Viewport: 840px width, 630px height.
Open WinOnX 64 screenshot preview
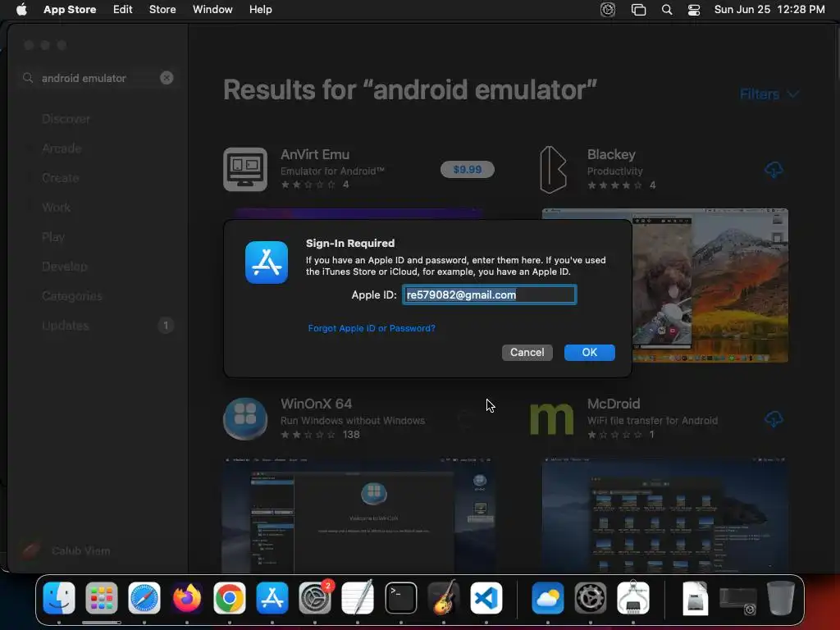click(x=358, y=514)
